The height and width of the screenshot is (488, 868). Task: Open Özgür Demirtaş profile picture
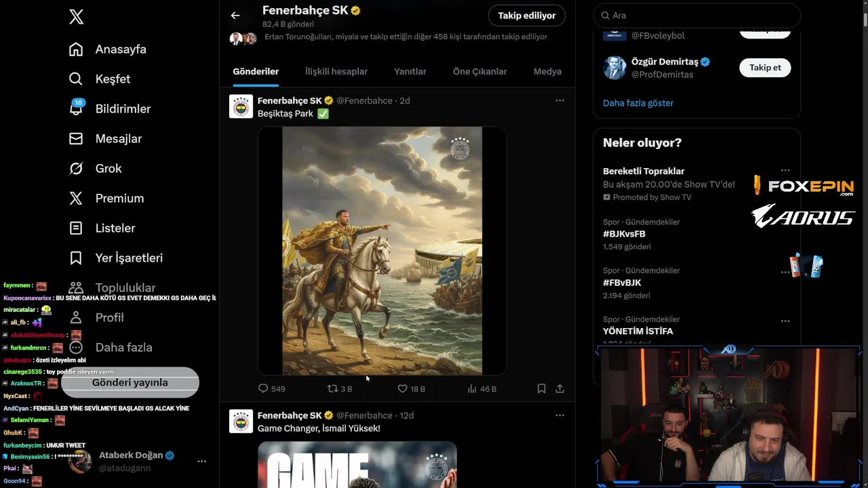tap(614, 68)
